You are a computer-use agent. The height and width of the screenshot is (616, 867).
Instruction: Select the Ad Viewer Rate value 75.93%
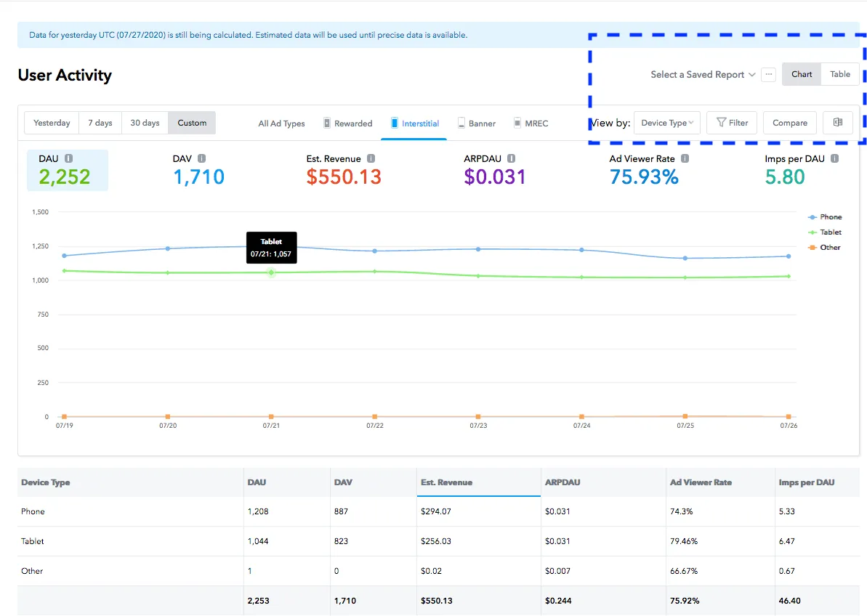[644, 177]
